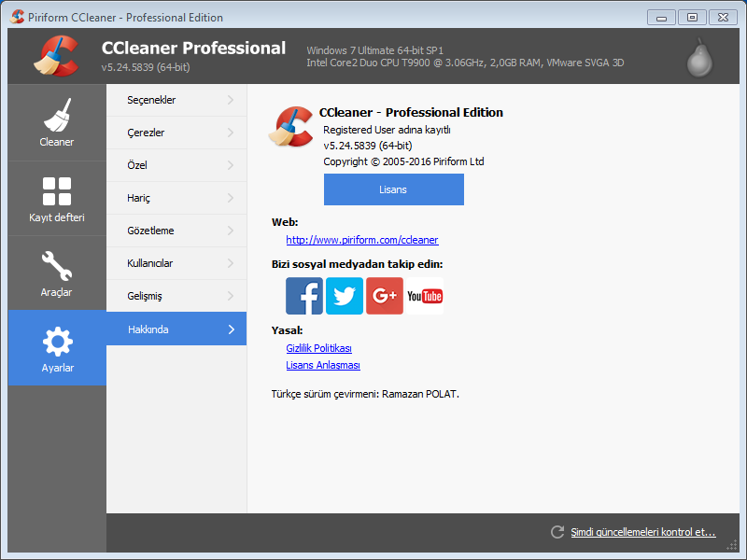Click the refresh update icon
Image resolution: width=747 pixels, height=560 pixels.
[557, 532]
